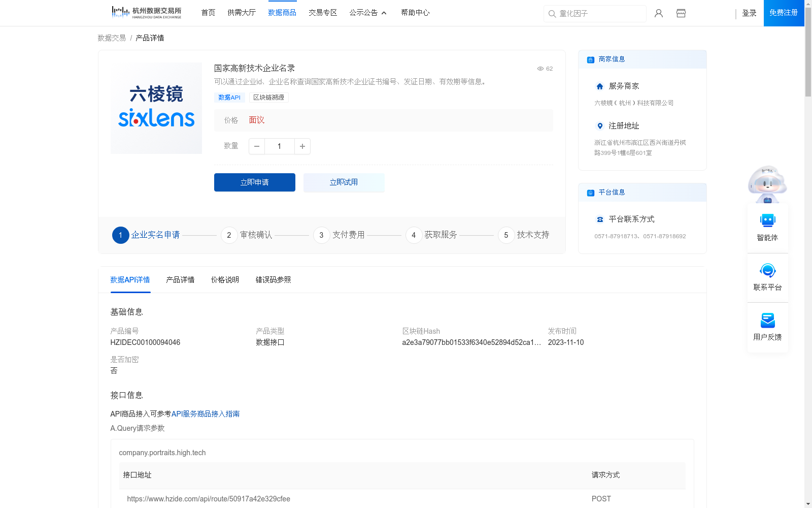Screen dimensions: 812x508
Task: Click the eye view-count icon showing 62
Action: [x=540, y=69]
